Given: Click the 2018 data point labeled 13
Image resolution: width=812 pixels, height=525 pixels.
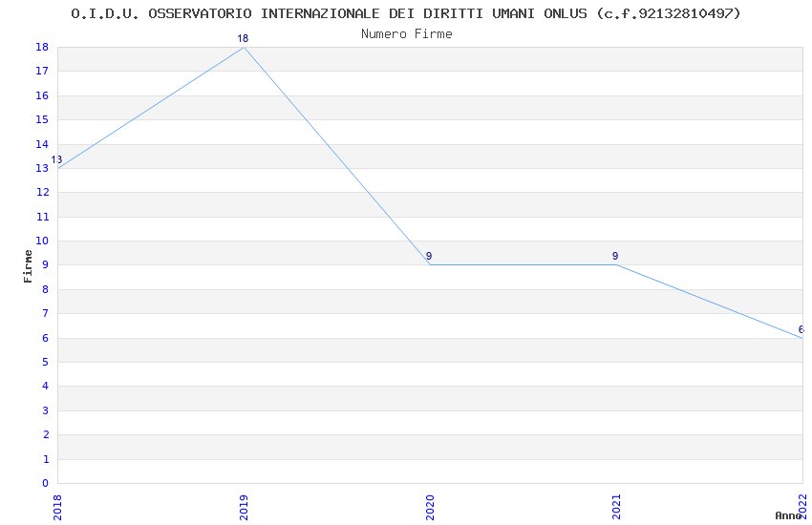Looking at the screenshot, I should 58,168.
